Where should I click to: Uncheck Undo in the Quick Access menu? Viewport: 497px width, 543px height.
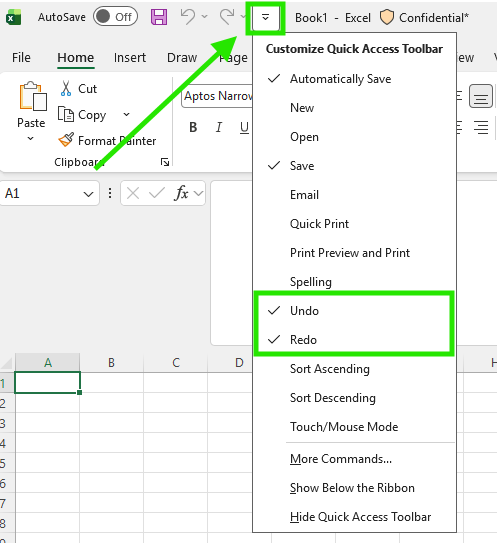354,311
